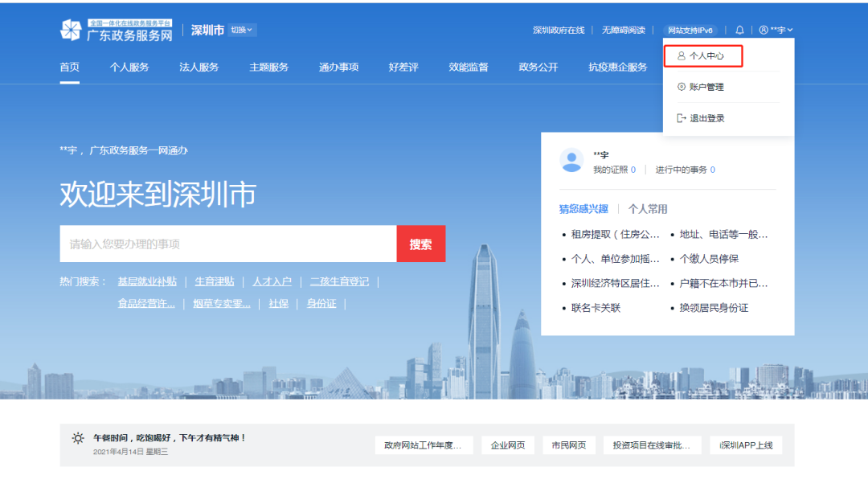Click inside the service search input box
The height and width of the screenshot is (496, 868).
pyautogui.click(x=225, y=244)
